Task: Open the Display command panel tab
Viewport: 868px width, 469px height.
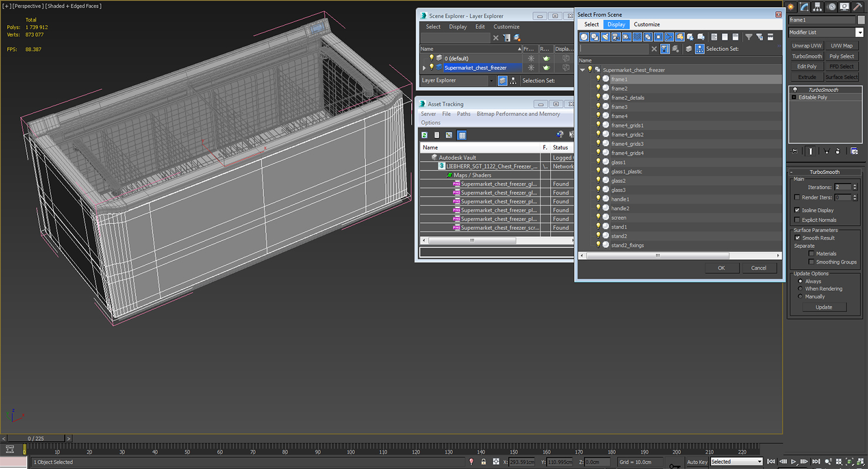Action: (845, 7)
